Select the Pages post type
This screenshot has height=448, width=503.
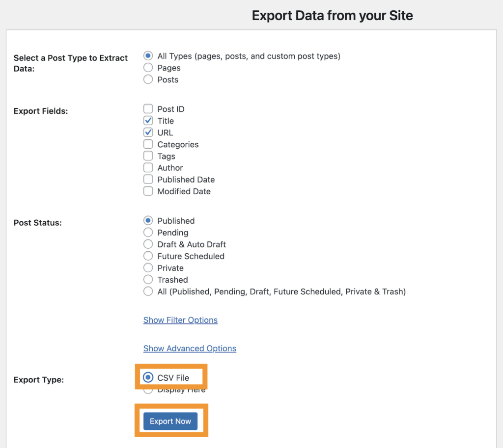(148, 68)
